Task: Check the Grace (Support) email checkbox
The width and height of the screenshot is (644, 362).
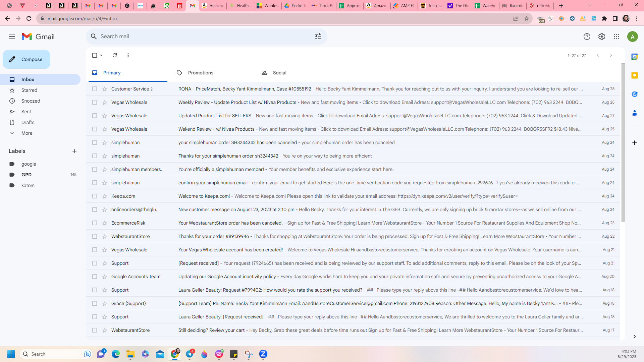Action: (x=95, y=303)
